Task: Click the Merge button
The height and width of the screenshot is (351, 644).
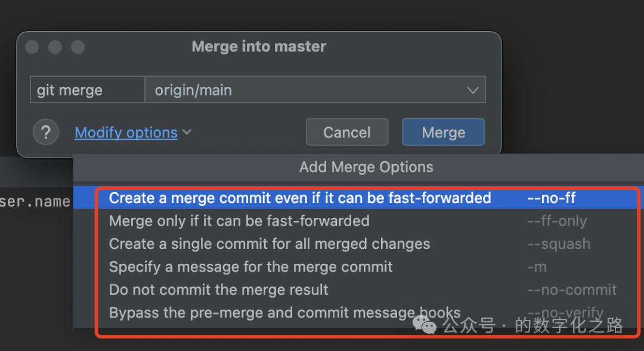Action: (443, 132)
